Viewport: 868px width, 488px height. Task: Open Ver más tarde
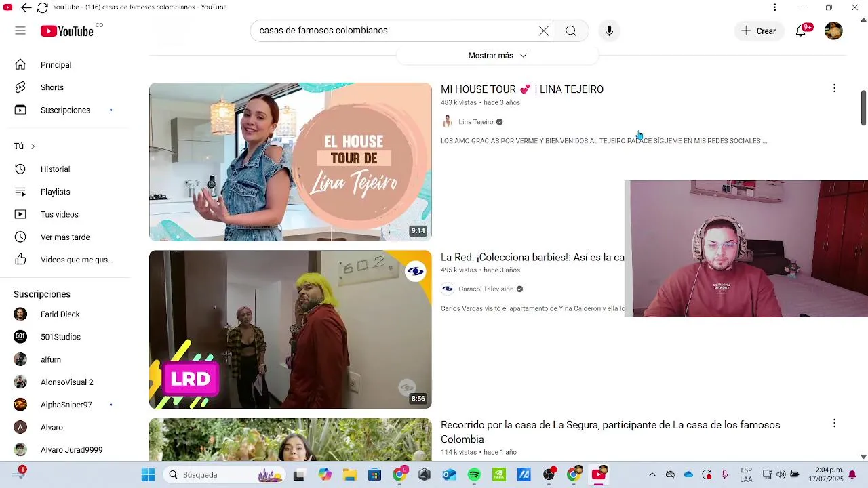[65, 237]
